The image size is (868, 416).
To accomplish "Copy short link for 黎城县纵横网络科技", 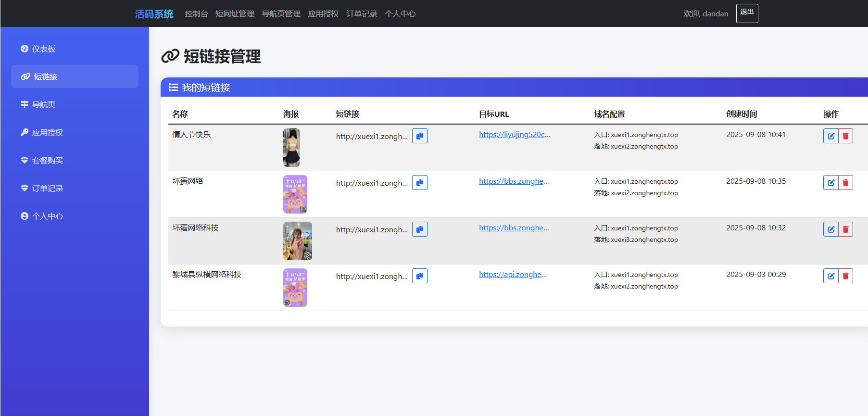I will (419, 276).
